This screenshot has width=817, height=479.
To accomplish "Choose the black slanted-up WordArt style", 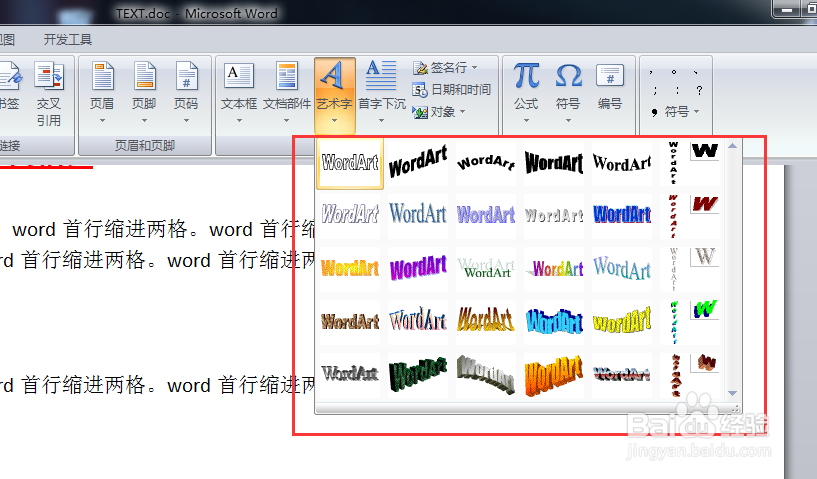I will point(418,163).
